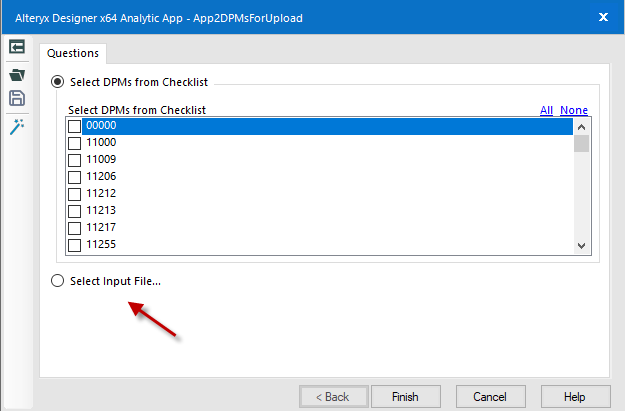Switch to the Questions tab
625x411 pixels.
[x=73, y=53]
